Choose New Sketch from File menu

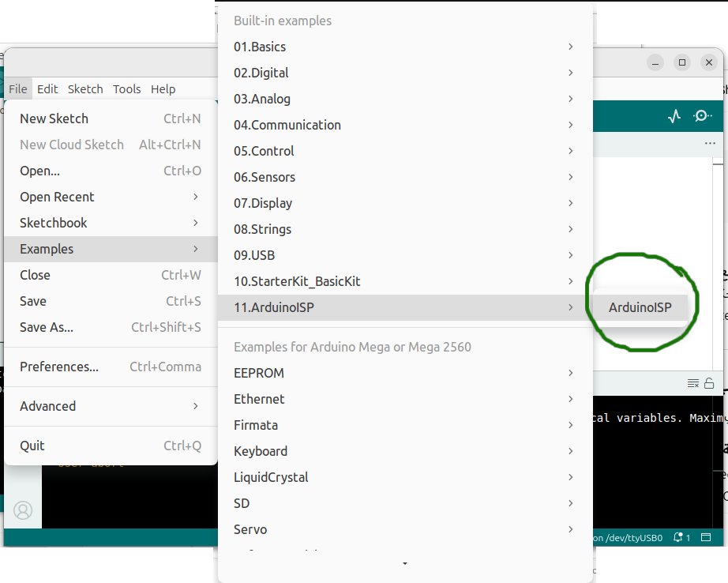click(x=110, y=118)
